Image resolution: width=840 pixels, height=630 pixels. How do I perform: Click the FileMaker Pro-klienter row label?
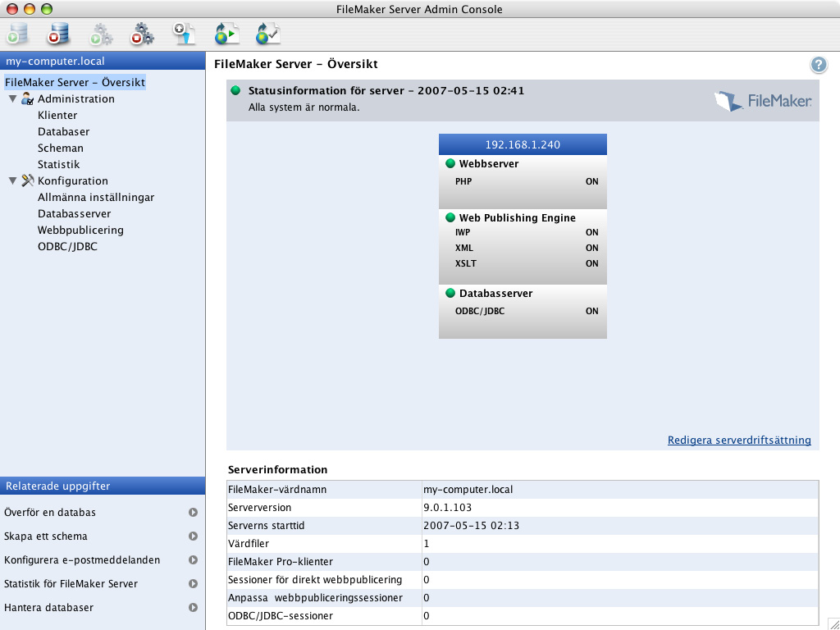tap(281, 562)
